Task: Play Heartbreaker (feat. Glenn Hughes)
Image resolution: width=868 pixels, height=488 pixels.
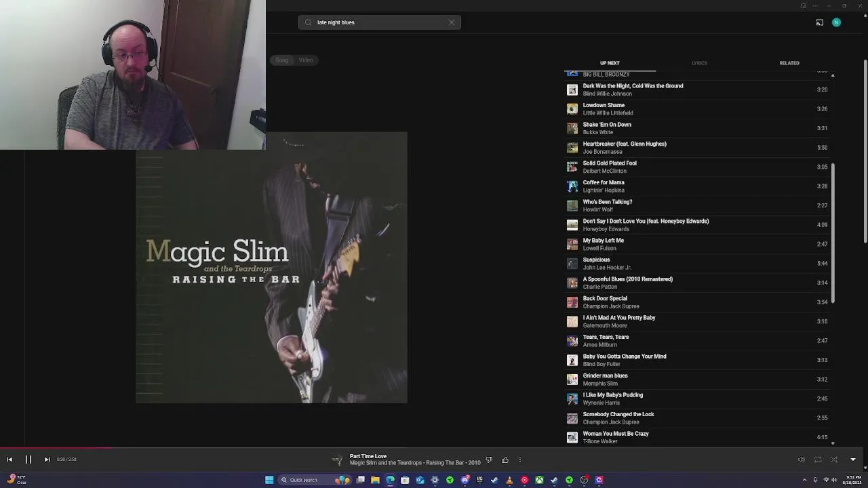Action: 697,148
